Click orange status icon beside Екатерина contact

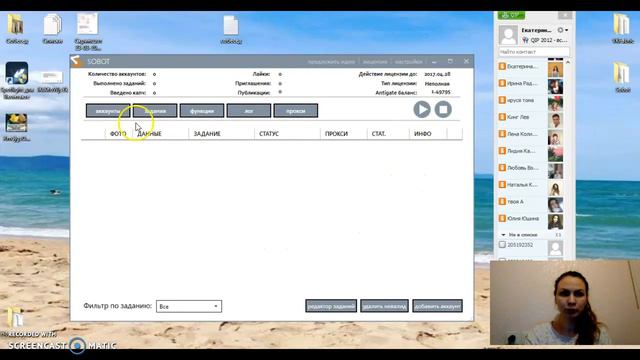point(502,66)
